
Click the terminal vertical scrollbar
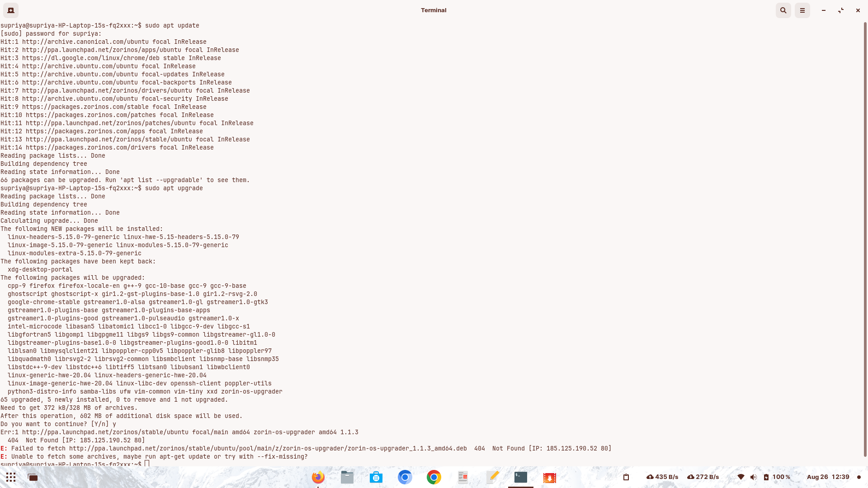pos(865,239)
